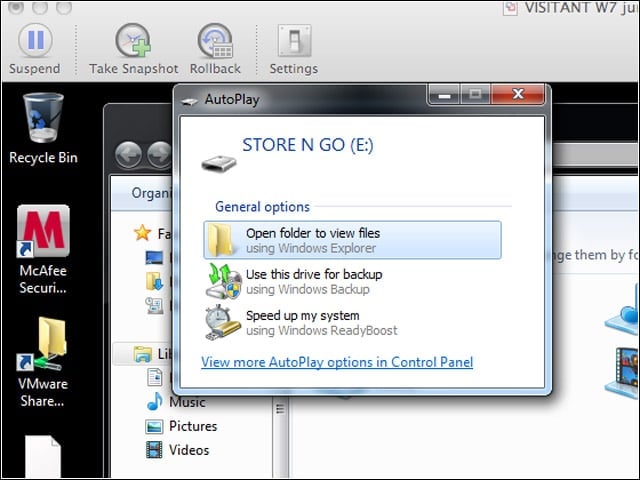Click Mac window zoom button of VM

point(64,7)
